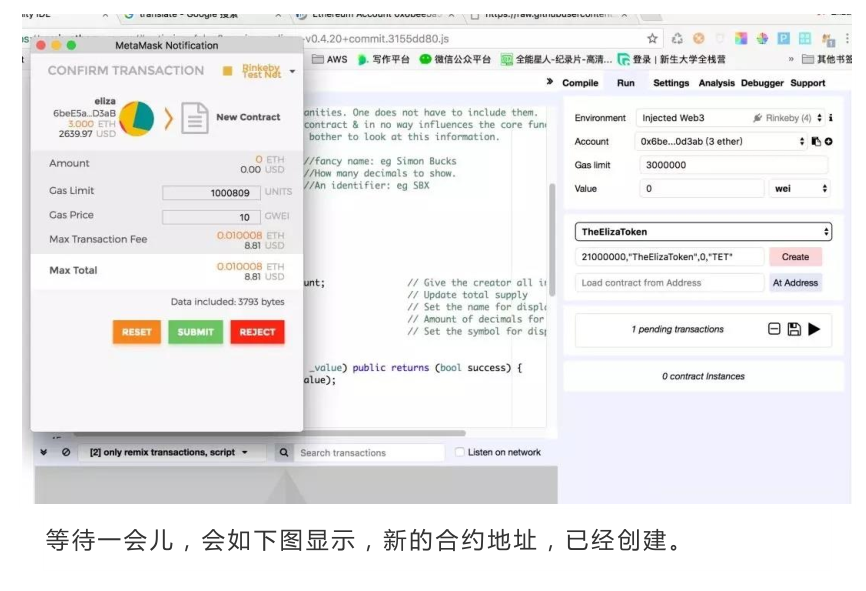Run recorded transactions play icon
Image resolution: width=866 pixels, height=591 pixels.
point(814,329)
